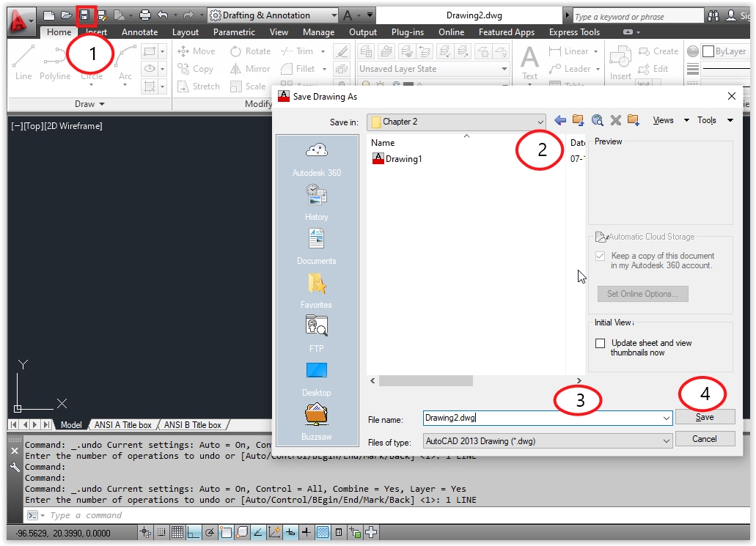Toggle Ortho Mode in status bar
Screen dimensions: 756x546
coord(194,533)
